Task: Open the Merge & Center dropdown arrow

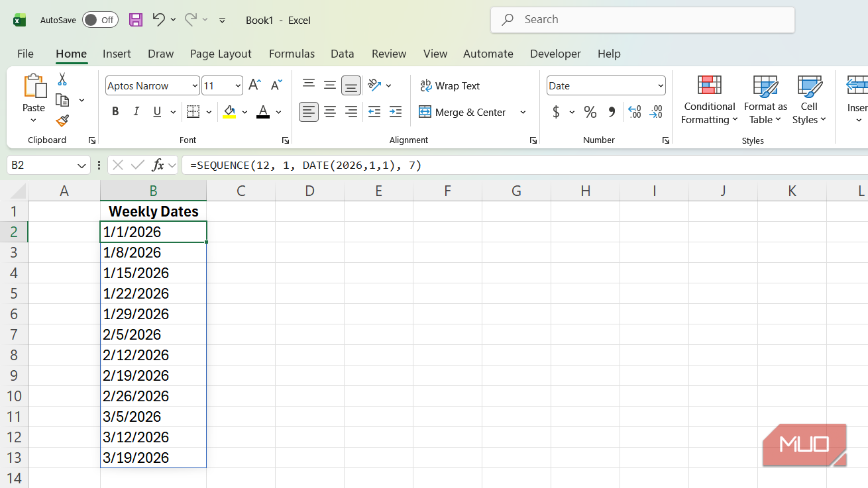Action: (x=523, y=112)
